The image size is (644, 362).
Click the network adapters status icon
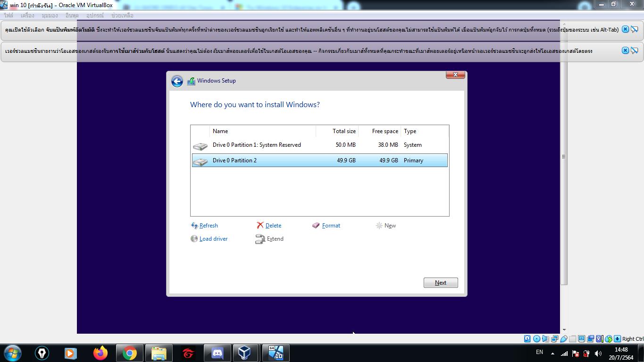pyautogui.click(x=554, y=339)
